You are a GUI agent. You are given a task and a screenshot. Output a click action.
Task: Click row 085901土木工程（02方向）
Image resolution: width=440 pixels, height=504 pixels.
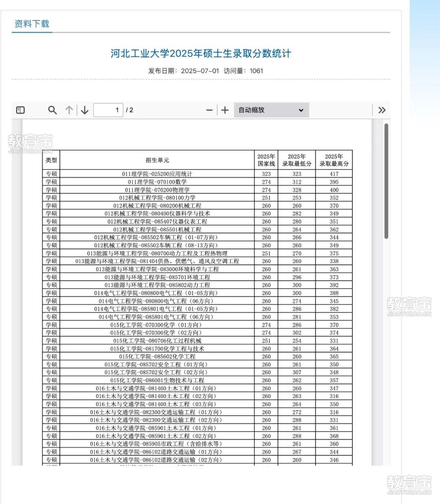point(197,436)
